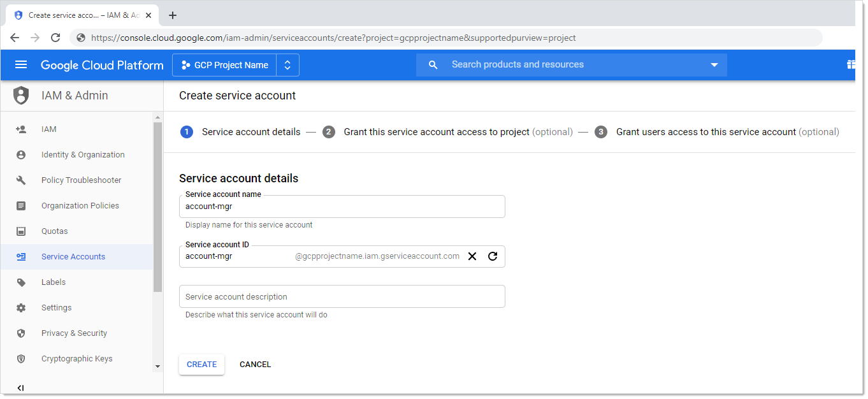Image resolution: width=868 pixels, height=399 pixels.
Task: Go back in browser history
Action: [15, 38]
